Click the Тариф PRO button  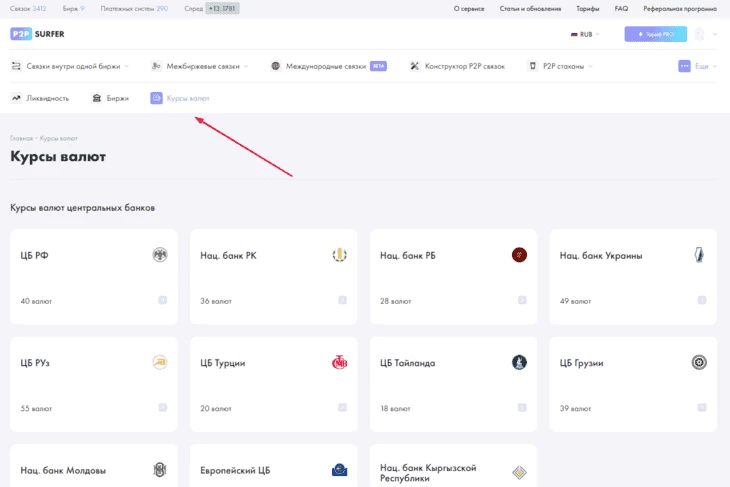[x=656, y=34]
